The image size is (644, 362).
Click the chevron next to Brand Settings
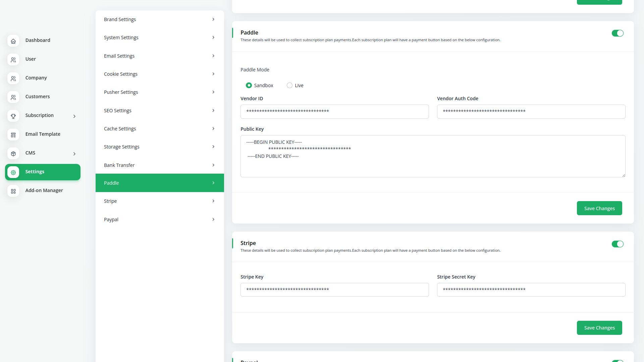[x=213, y=19]
